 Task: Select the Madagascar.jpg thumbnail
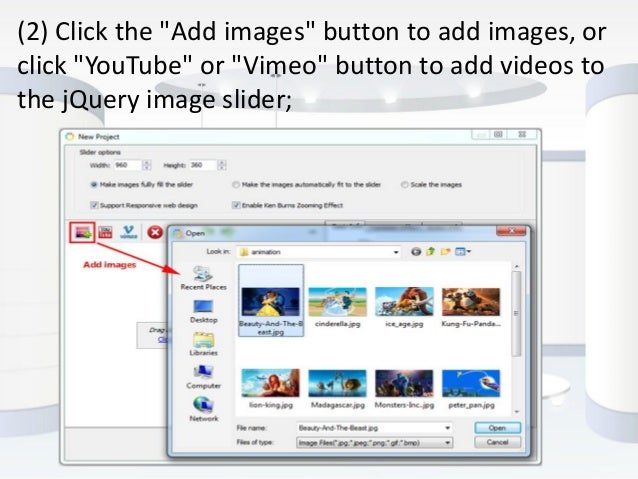tap(337, 383)
